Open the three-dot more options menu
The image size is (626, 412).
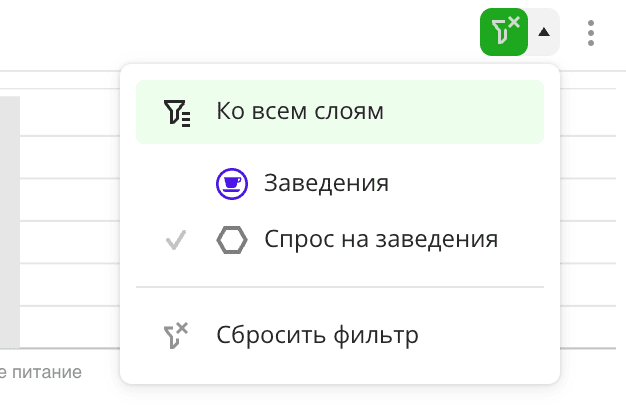[592, 33]
